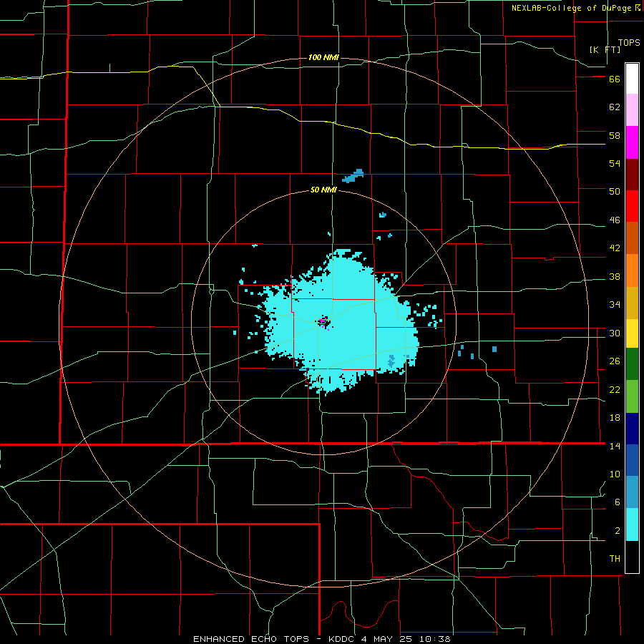Screen dimensions: 644x644
Task: Click the light pink swatch between 58 and 62
Action: [x=632, y=110]
